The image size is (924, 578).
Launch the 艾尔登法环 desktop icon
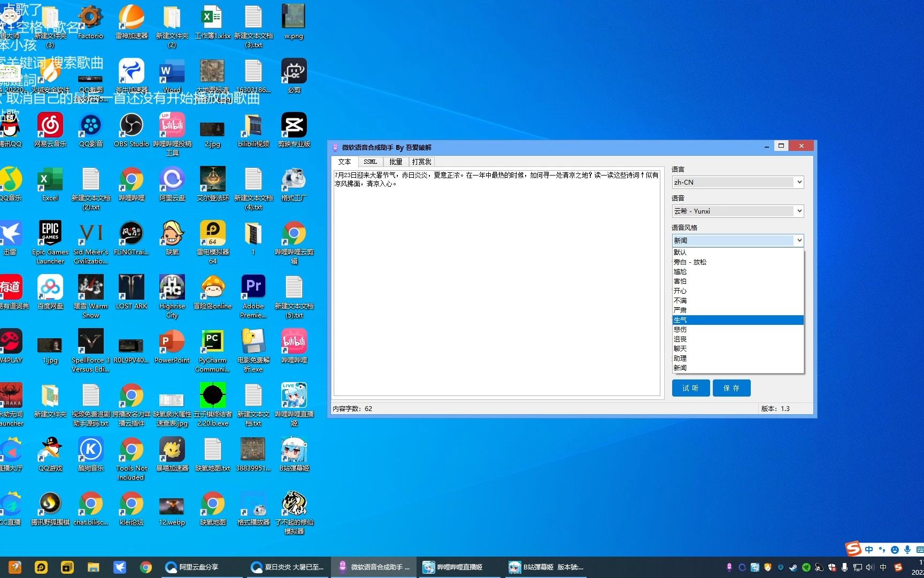[x=213, y=184]
